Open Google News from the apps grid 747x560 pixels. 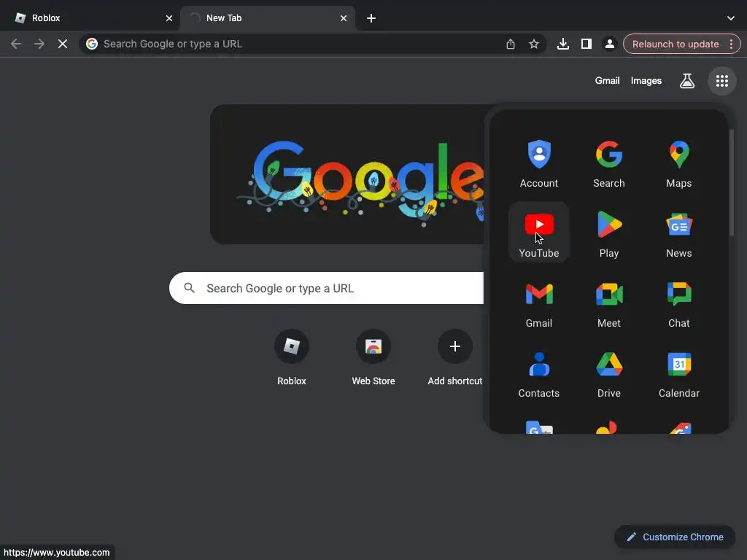[x=679, y=232]
